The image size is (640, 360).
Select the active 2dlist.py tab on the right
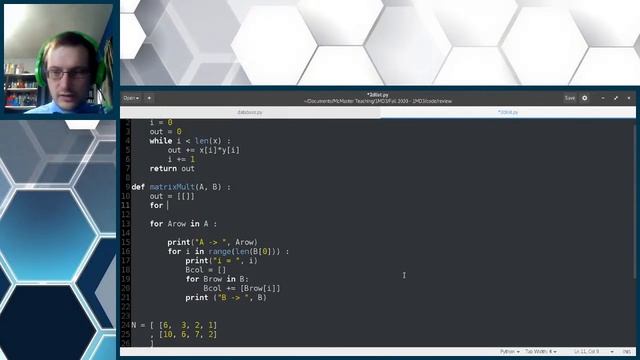(x=508, y=112)
